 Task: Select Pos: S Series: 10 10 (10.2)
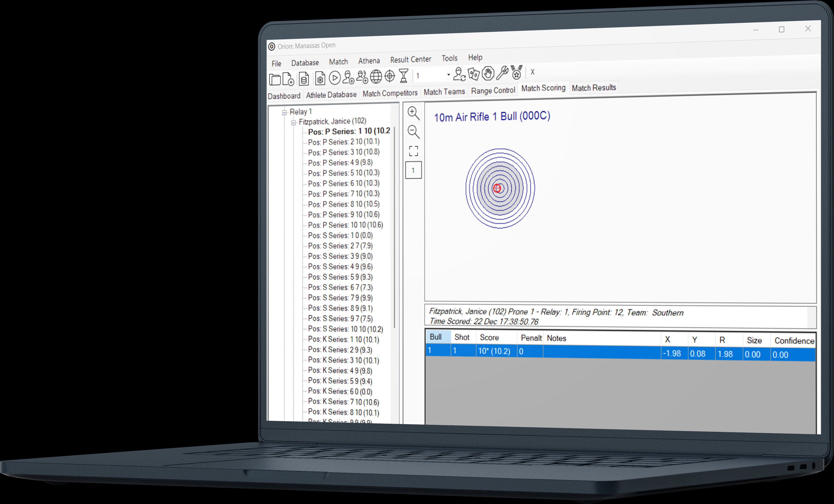346,329
